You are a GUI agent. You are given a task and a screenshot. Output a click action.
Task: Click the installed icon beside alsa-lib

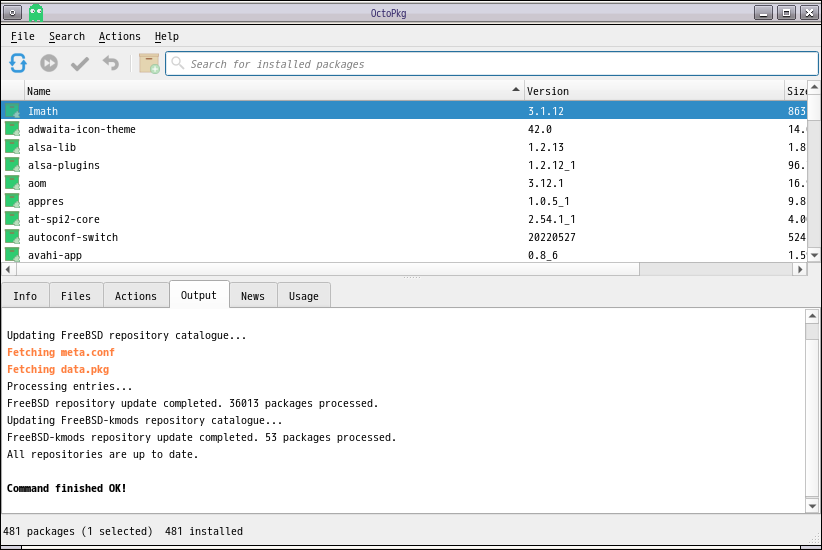[12, 147]
